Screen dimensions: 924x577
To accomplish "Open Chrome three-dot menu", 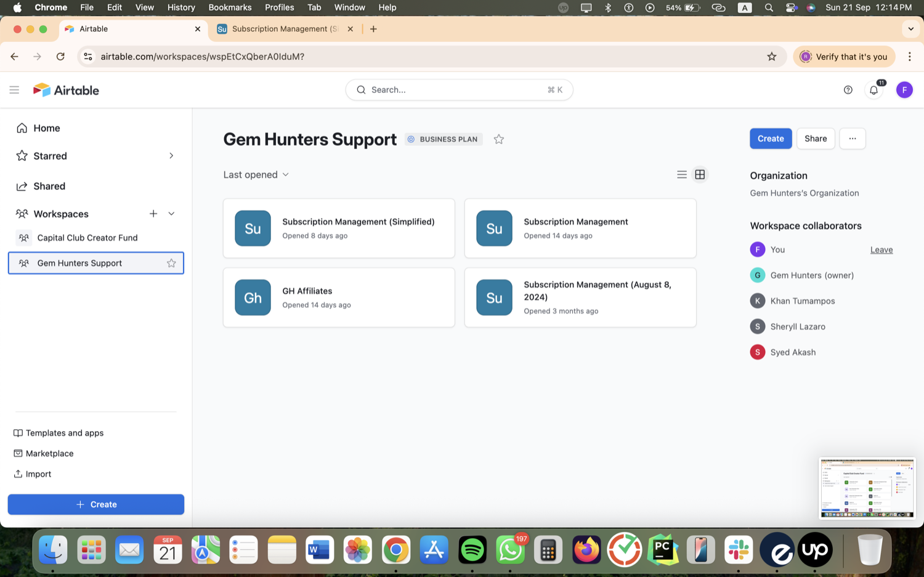I will pyautogui.click(x=910, y=57).
